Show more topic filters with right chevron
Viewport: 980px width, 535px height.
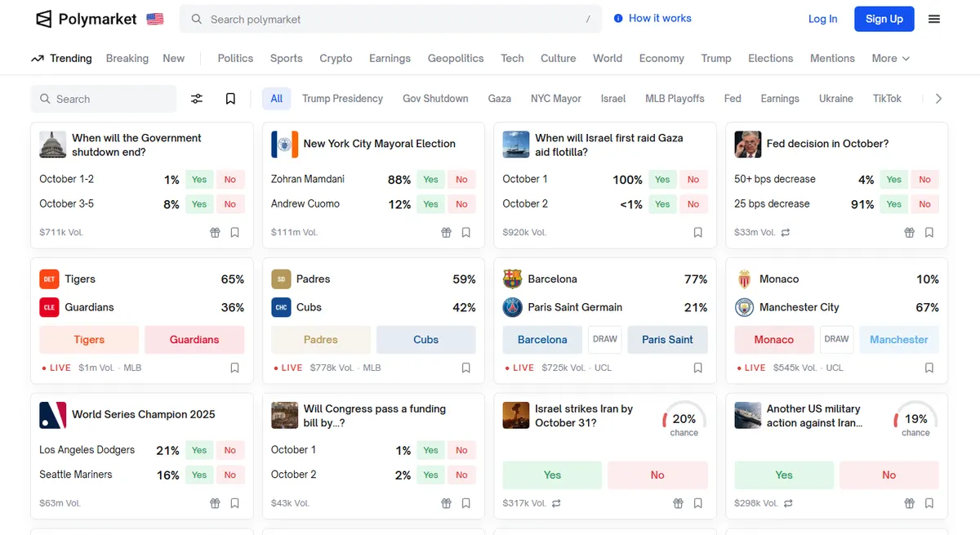938,99
